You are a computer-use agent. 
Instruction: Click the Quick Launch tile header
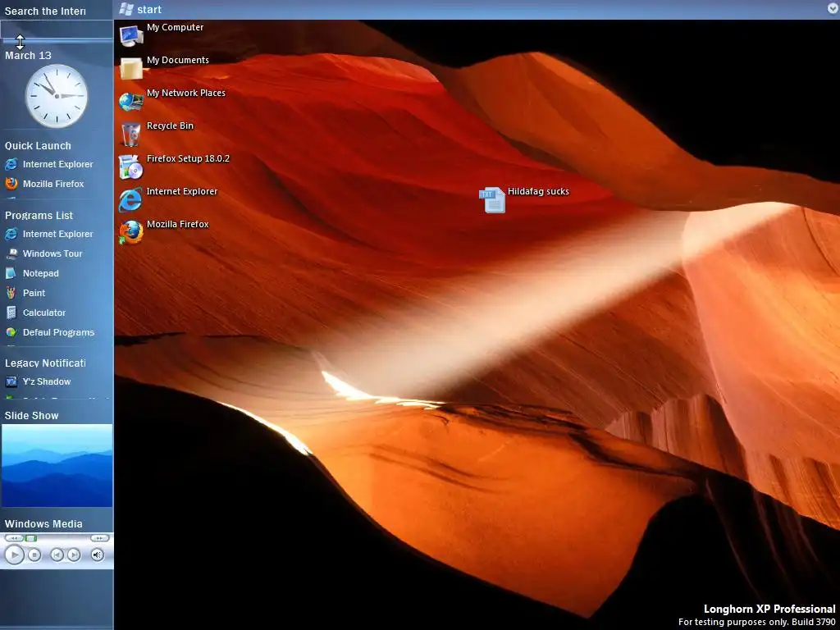coord(38,146)
